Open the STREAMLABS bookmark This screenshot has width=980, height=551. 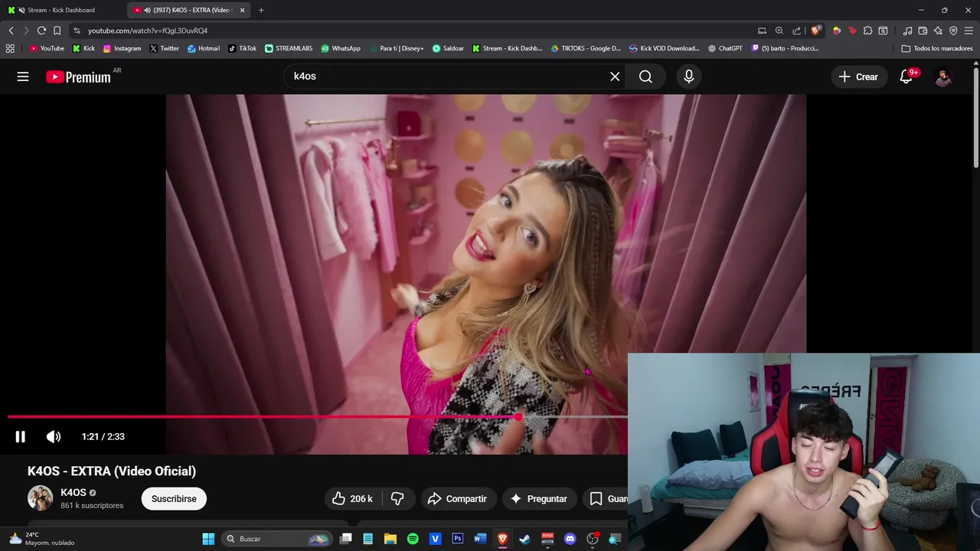pos(289,48)
